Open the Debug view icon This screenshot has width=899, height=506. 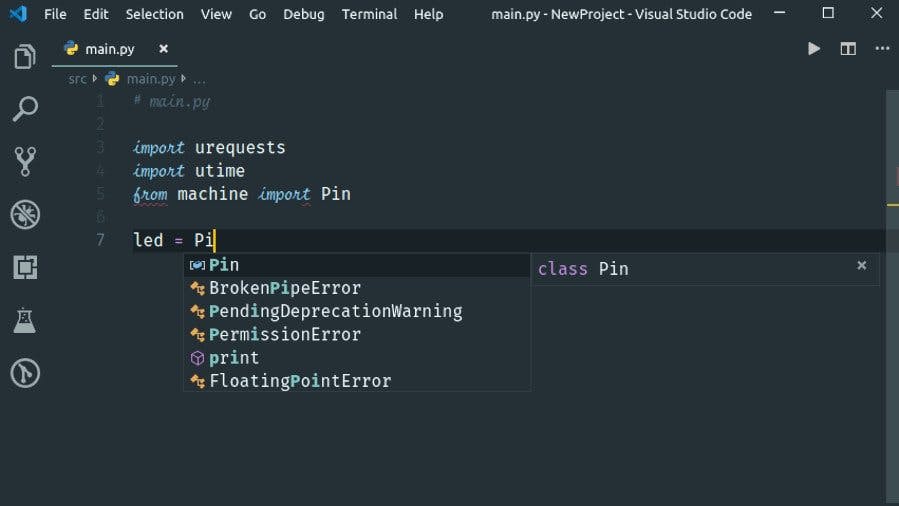pos(25,214)
